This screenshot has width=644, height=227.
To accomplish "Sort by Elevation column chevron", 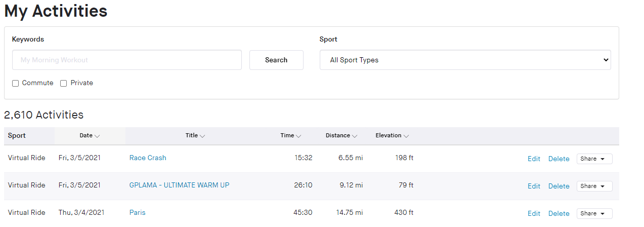I will [406, 136].
